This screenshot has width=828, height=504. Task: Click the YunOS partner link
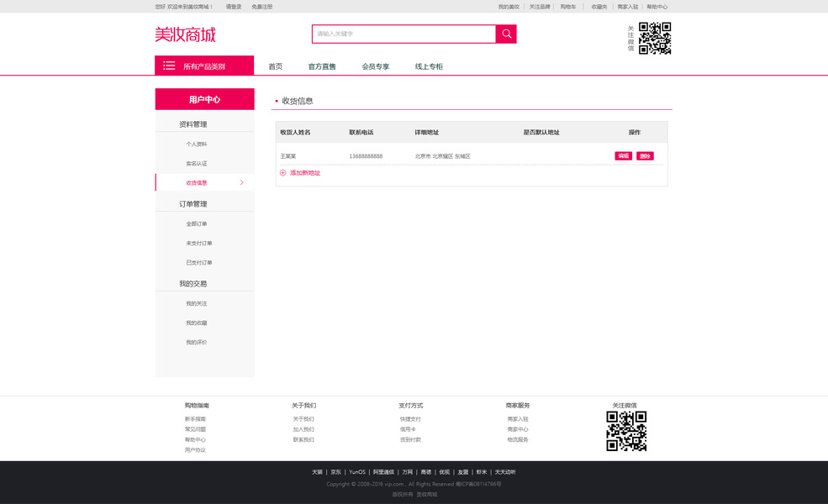pos(357,472)
